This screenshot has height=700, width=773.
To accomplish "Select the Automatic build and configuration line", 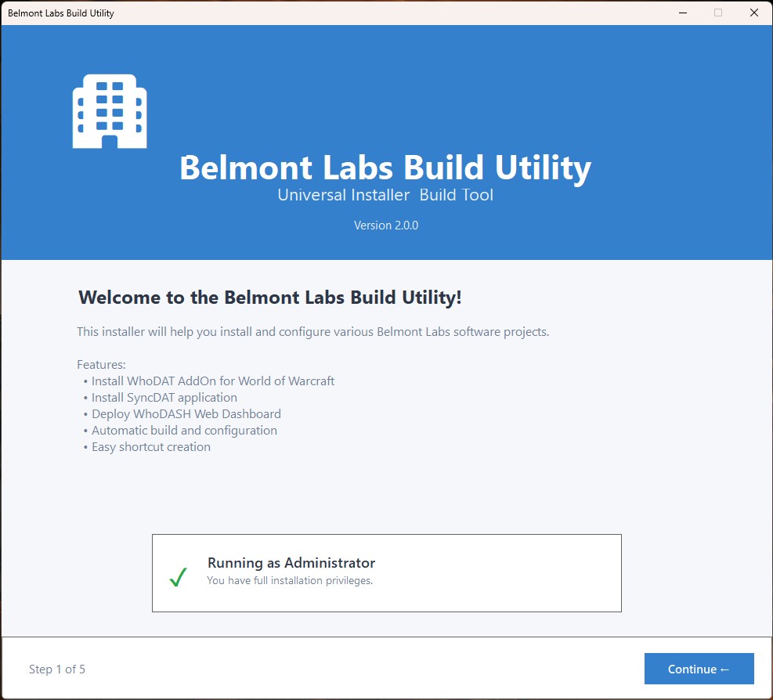I will point(184,431).
